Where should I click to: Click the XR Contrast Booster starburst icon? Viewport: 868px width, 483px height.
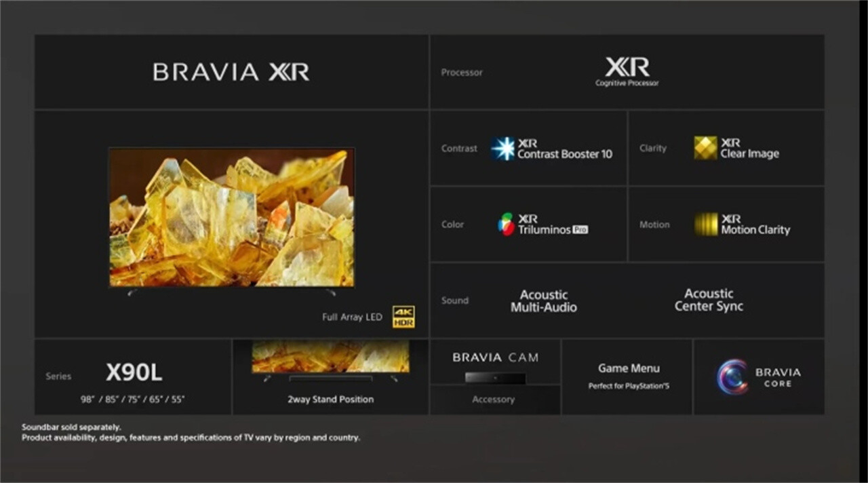click(503, 149)
